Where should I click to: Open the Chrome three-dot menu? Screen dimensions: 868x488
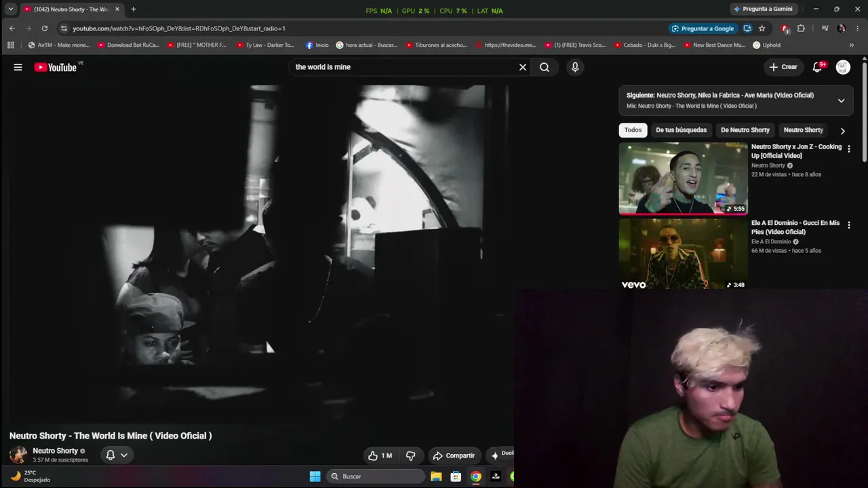tap(858, 28)
